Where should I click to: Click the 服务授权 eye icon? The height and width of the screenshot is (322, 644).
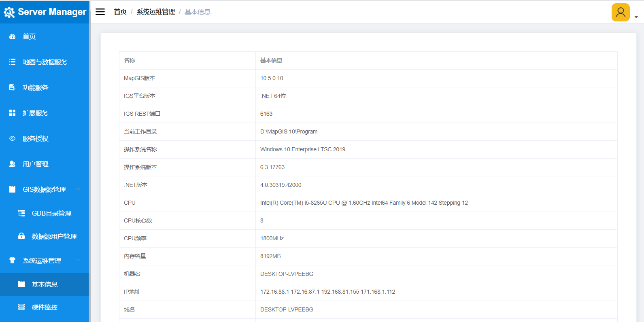pos(13,138)
